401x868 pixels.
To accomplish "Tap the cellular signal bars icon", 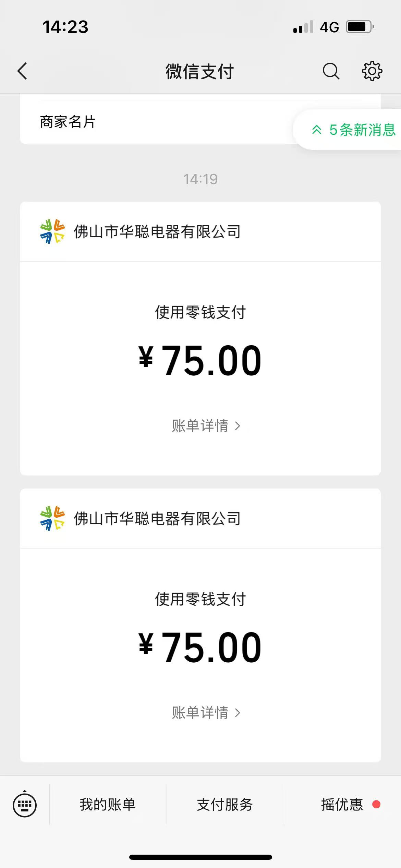I will click(x=303, y=27).
